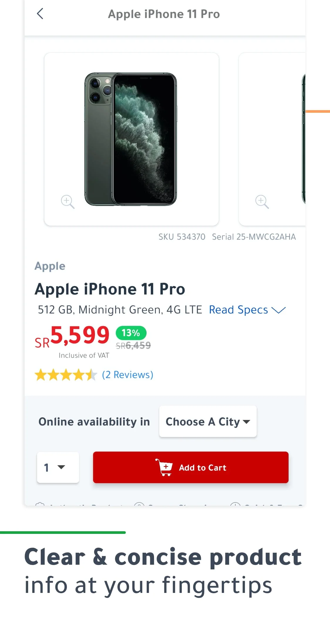Tap the five-star rating icons

(x=66, y=375)
